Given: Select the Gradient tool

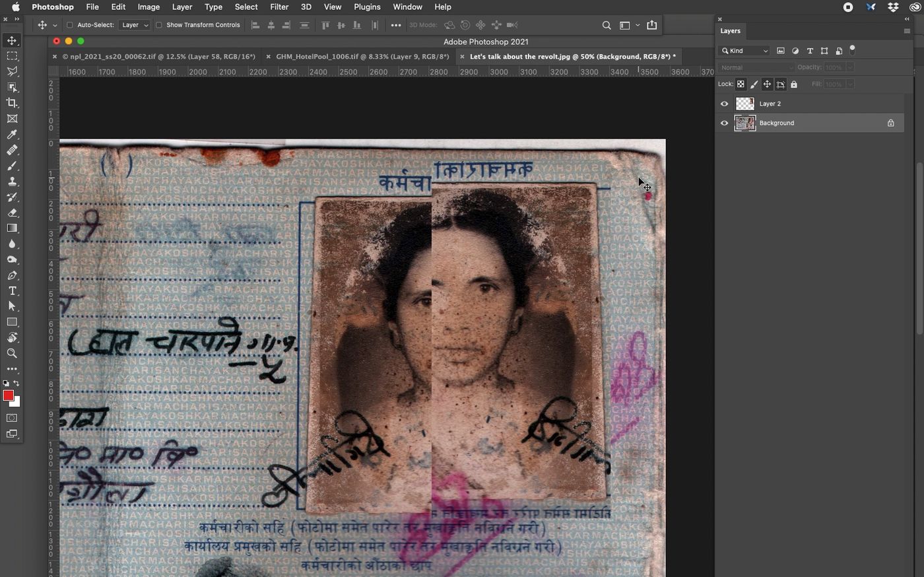Looking at the screenshot, I should 12,228.
